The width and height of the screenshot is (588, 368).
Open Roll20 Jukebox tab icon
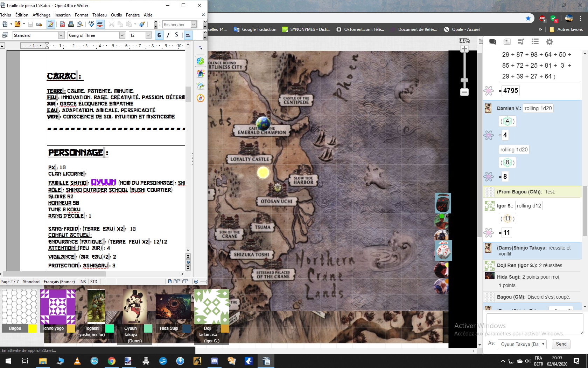[x=521, y=42]
